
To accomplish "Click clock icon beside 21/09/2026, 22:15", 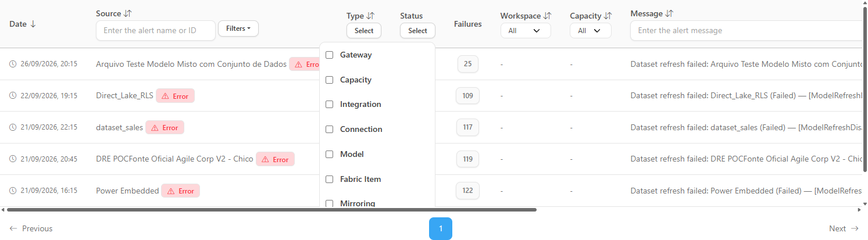I will pyautogui.click(x=13, y=127).
